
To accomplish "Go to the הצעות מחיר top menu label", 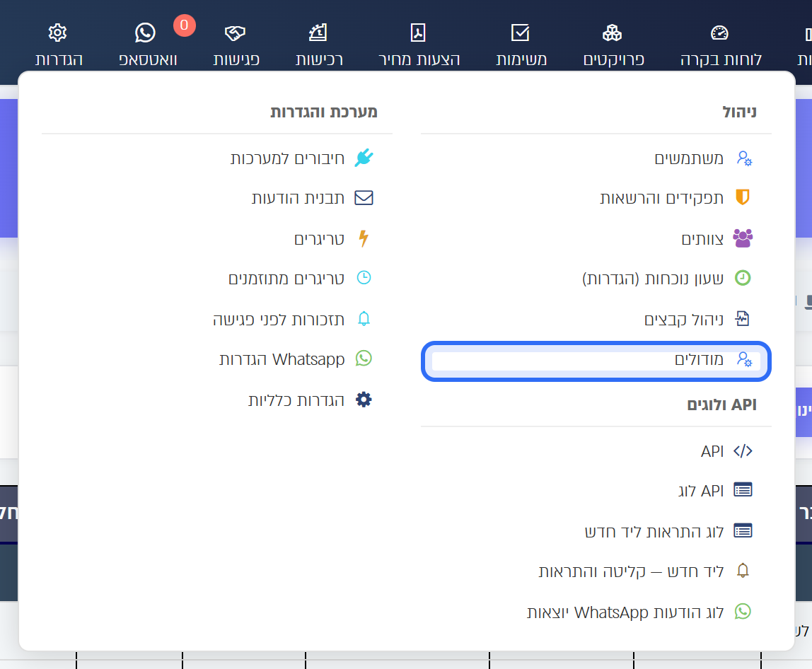I will [x=419, y=59].
